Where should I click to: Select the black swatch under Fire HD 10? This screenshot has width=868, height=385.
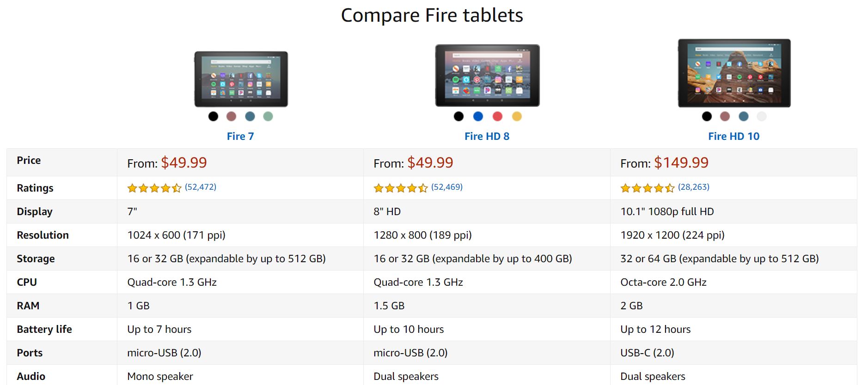pyautogui.click(x=707, y=116)
